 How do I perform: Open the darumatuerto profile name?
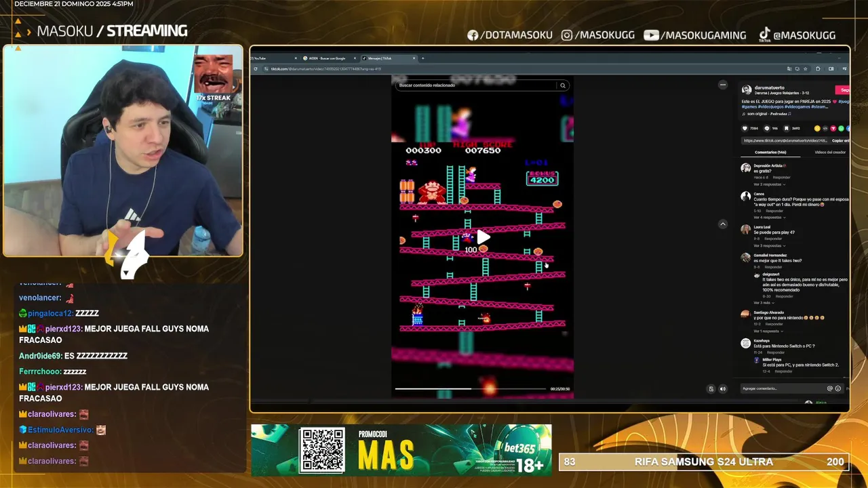(x=770, y=87)
